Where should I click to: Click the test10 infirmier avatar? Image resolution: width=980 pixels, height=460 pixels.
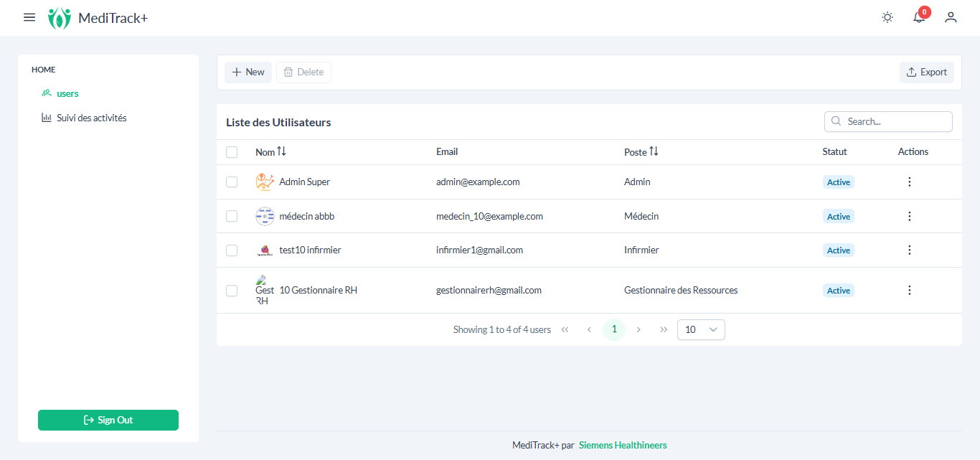click(x=265, y=250)
